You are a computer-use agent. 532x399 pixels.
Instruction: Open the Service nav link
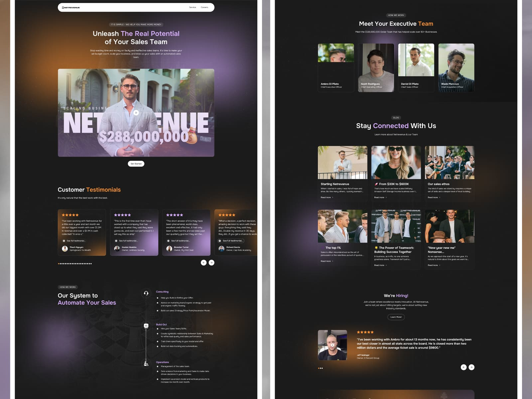point(193,7)
